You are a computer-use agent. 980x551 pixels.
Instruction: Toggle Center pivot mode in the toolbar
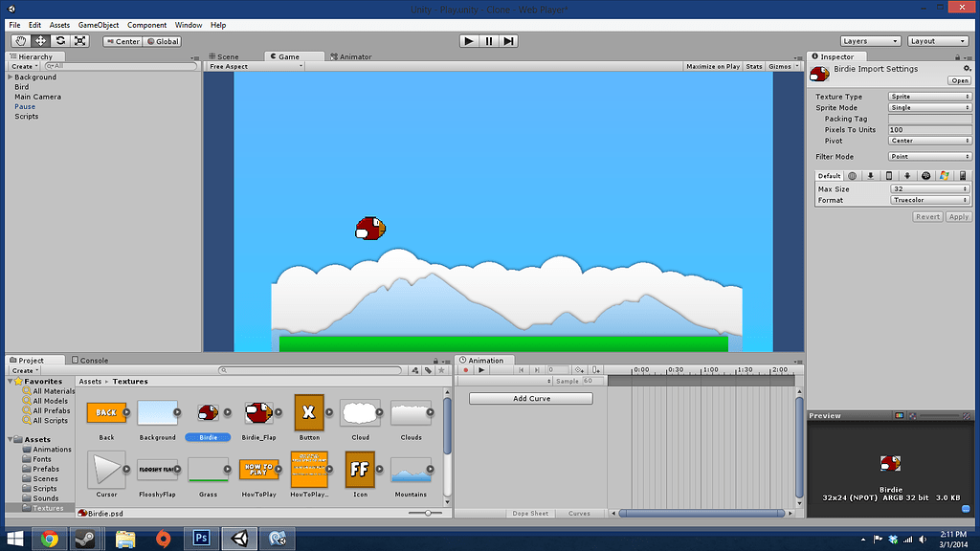tap(124, 41)
